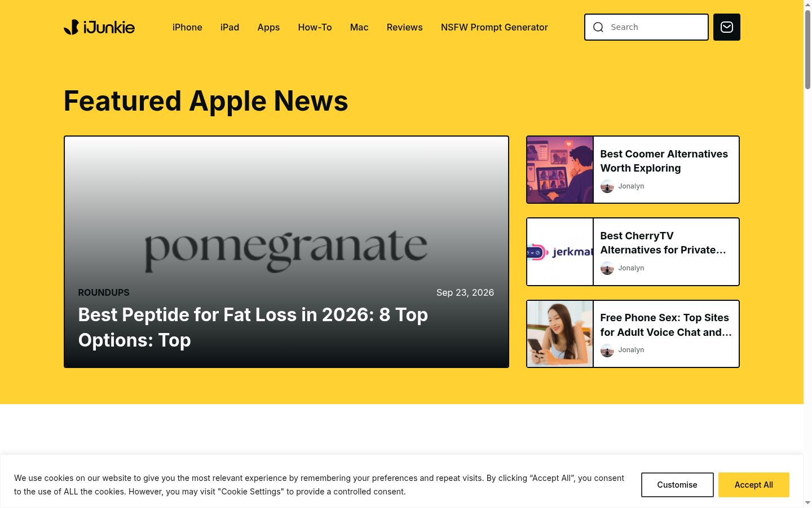
Task: Open Best CherryTV Alternatives article title
Action: (x=663, y=243)
